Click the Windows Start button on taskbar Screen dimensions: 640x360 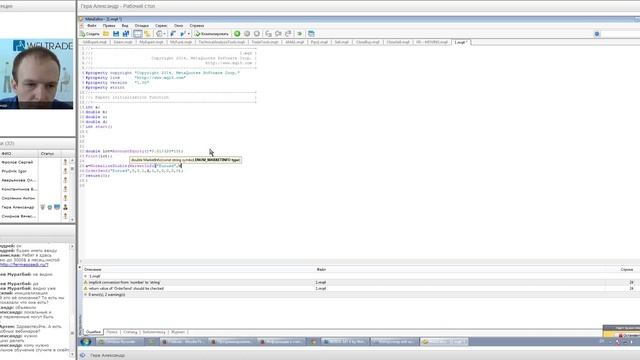pyautogui.click(x=86, y=342)
